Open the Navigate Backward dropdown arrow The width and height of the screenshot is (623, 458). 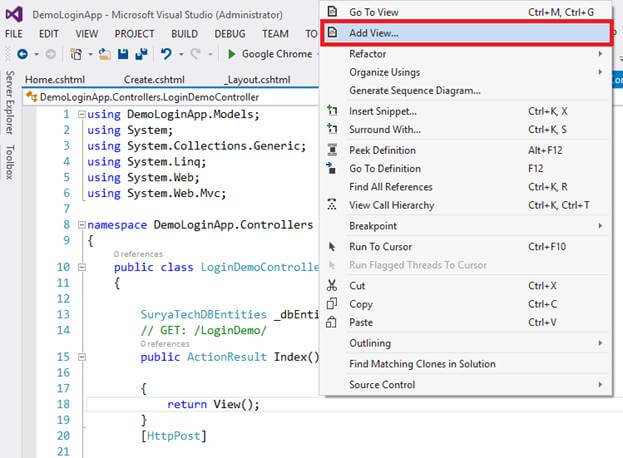(x=37, y=54)
